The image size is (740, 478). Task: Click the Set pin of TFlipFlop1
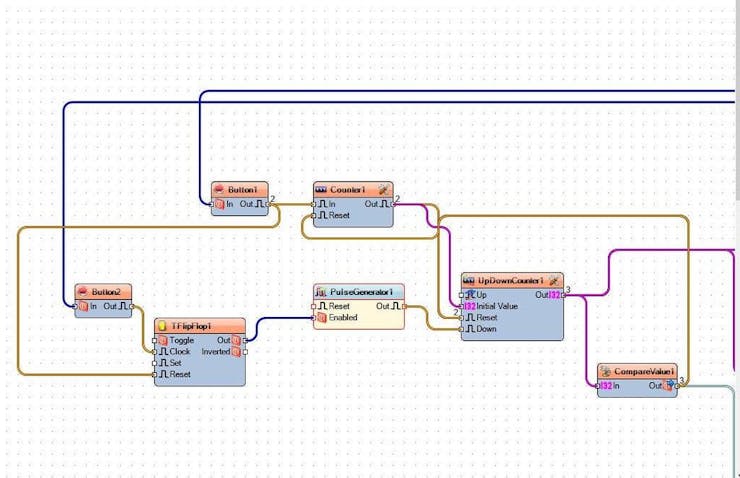(155, 363)
